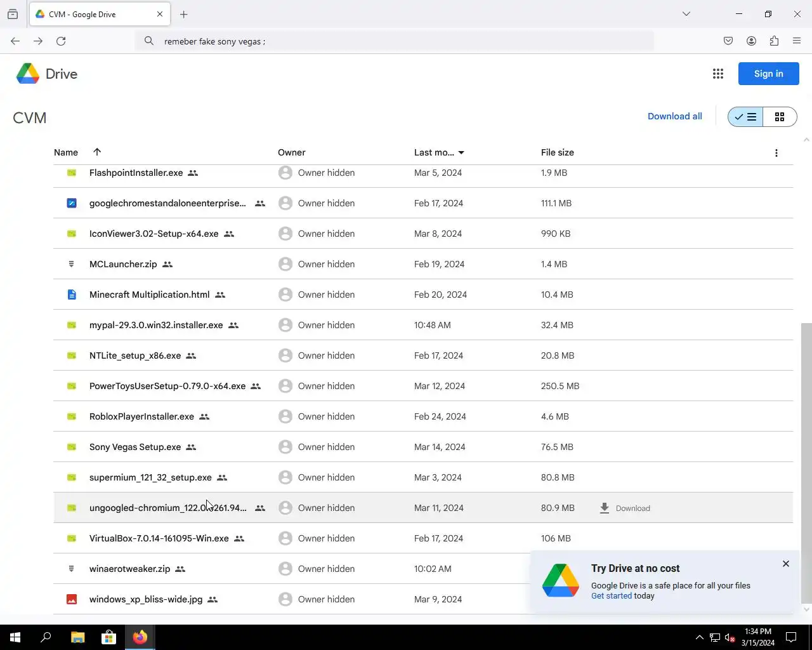
Task: Close the Try Drive promo popup
Action: [786, 564]
